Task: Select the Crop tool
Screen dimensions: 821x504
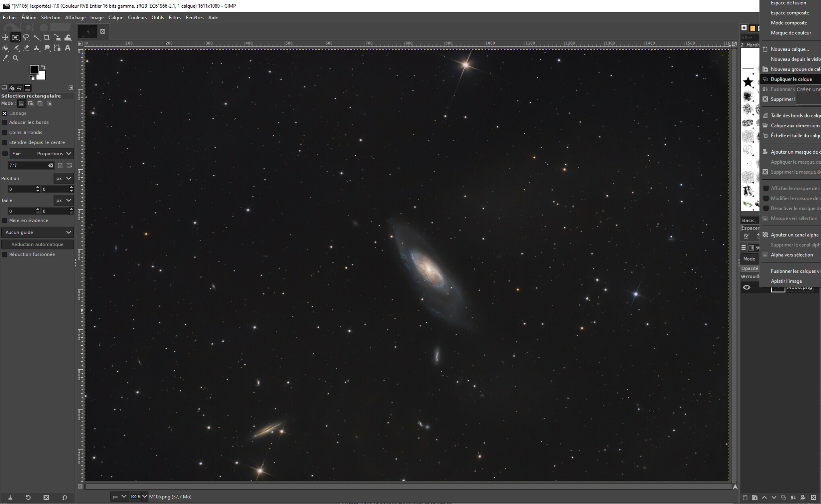Action: point(47,38)
